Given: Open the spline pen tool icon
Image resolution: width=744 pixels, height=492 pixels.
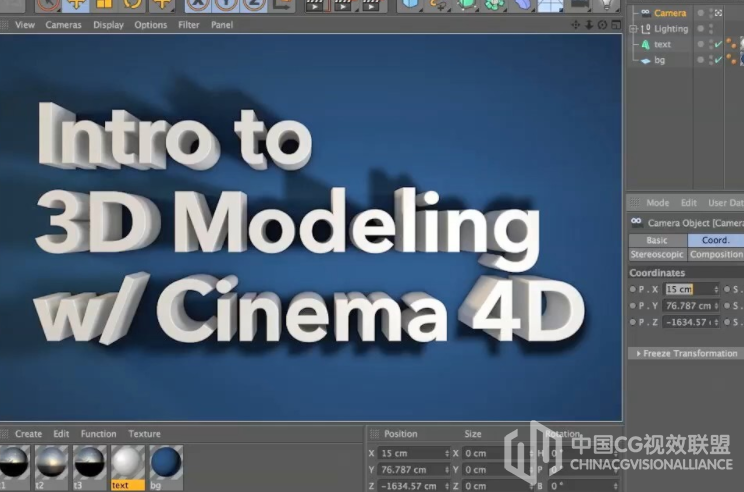Looking at the screenshot, I should 437,5.
